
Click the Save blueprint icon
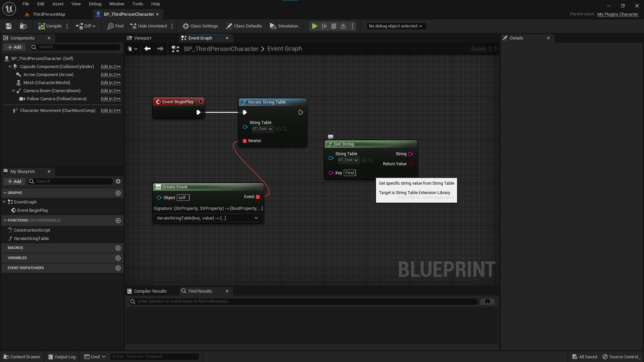(x=9, y=26)
